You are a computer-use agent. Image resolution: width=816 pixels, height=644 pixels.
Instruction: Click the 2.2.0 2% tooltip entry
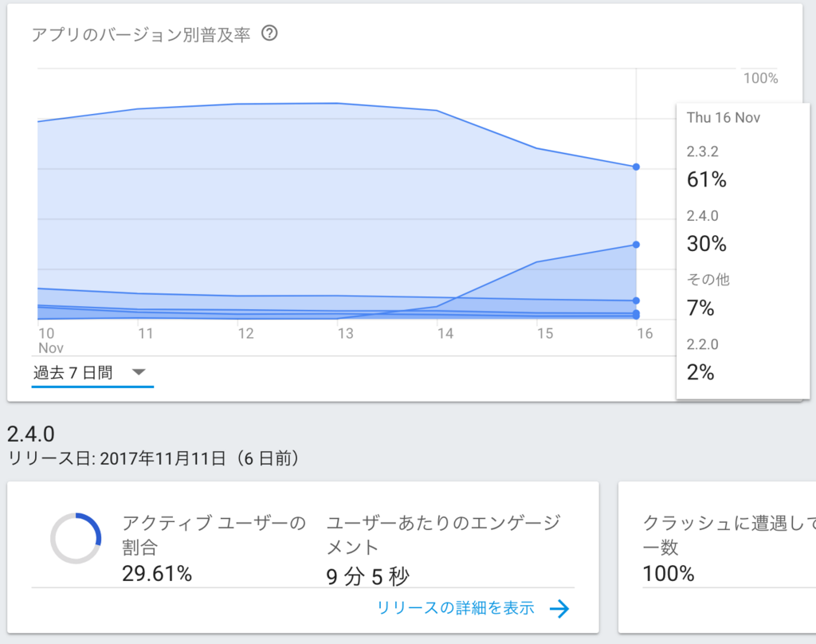point(701,360)
